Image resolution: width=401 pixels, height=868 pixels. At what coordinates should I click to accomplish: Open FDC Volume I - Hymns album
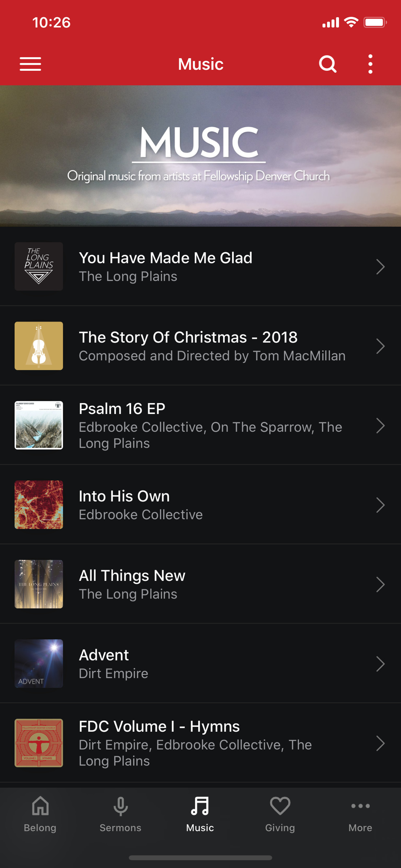(x=195, y=743)
